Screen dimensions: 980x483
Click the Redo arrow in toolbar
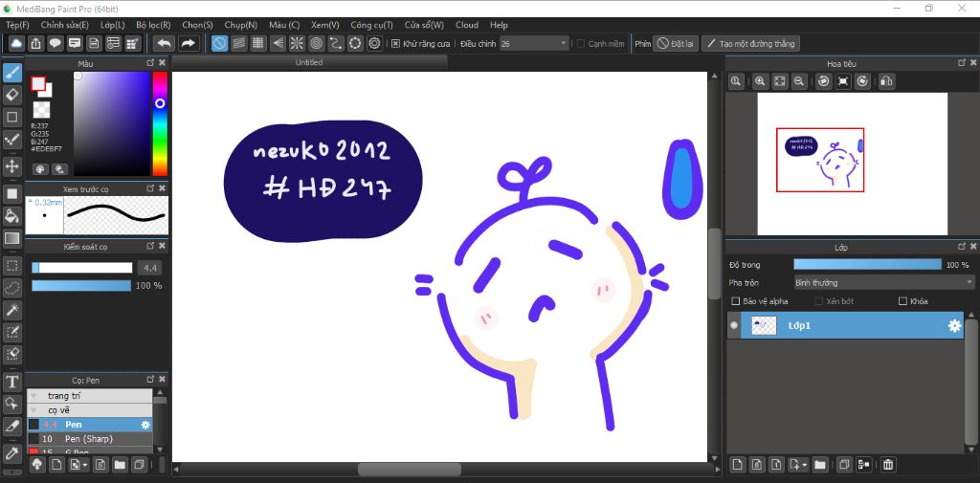(x=188, y=44)
